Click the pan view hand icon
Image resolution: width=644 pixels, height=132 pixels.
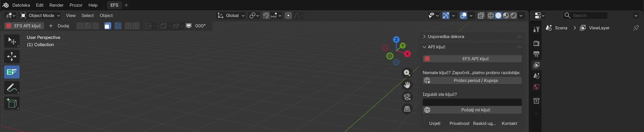407,85
